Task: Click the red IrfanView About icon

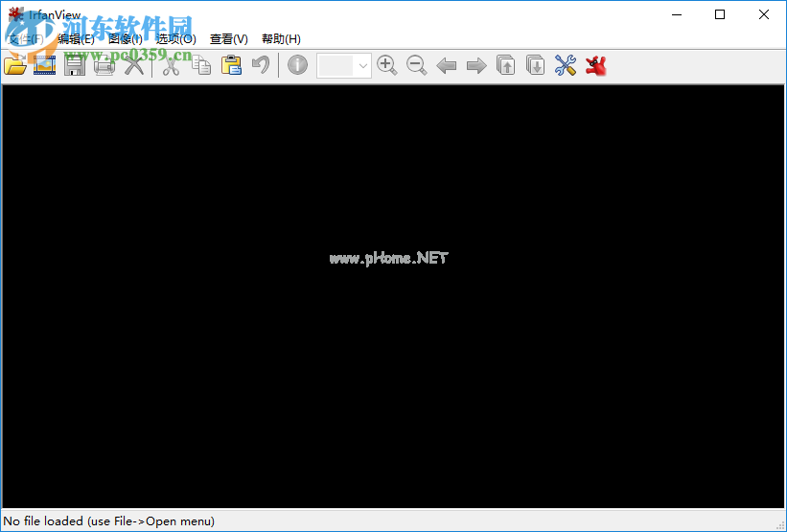Action: click(x=596, y=65)
